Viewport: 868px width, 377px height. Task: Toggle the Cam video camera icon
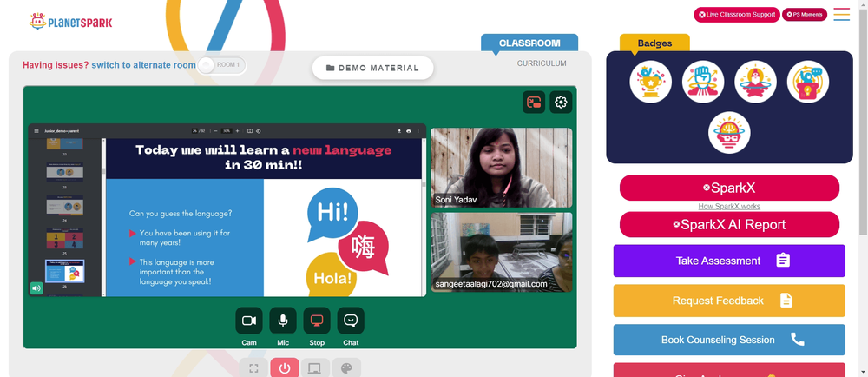point(249,321)
